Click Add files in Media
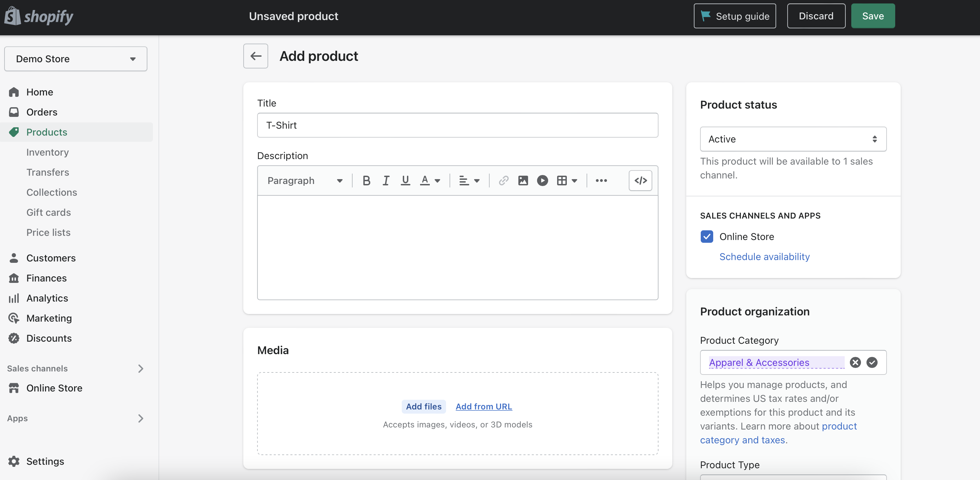This screenshot has height=480, width=980. pos(424,407)
